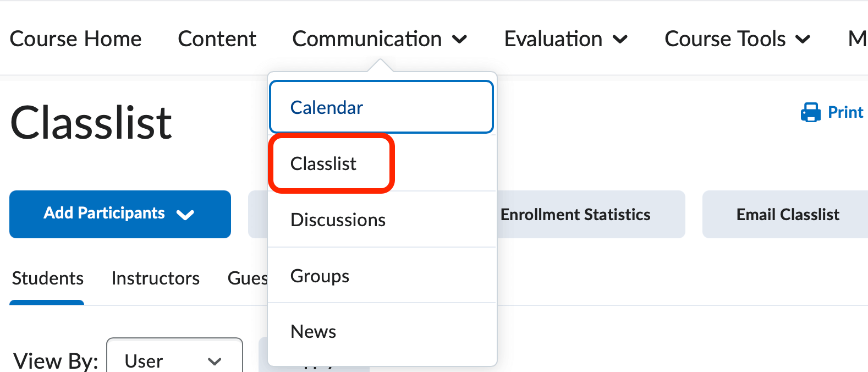Open the Students tab
The height and width of the screenshot is (372, 868).
click(47, 278)
